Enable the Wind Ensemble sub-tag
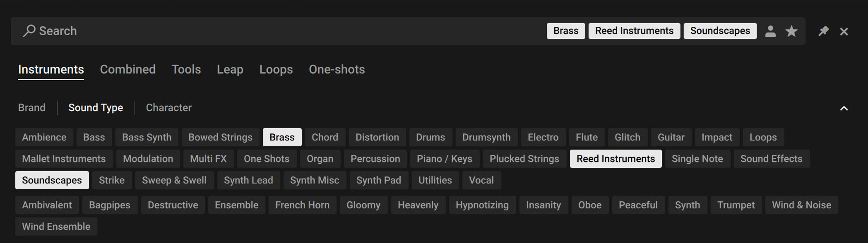 tap(56, 226)
